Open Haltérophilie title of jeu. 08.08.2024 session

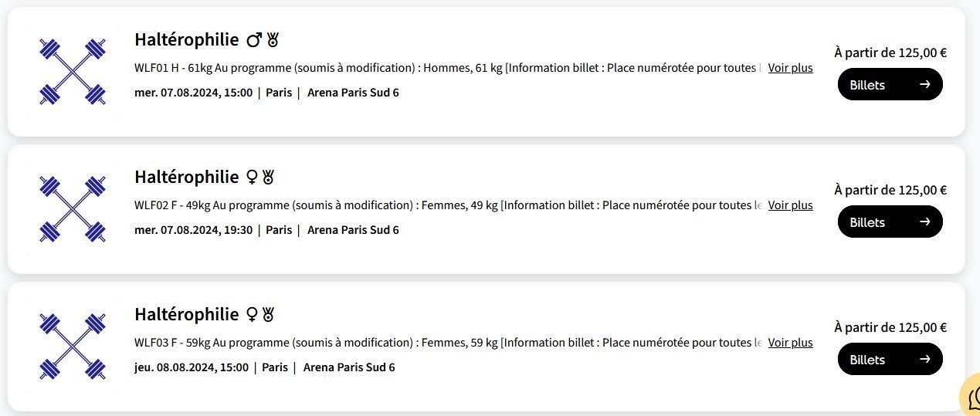[187, 314]
